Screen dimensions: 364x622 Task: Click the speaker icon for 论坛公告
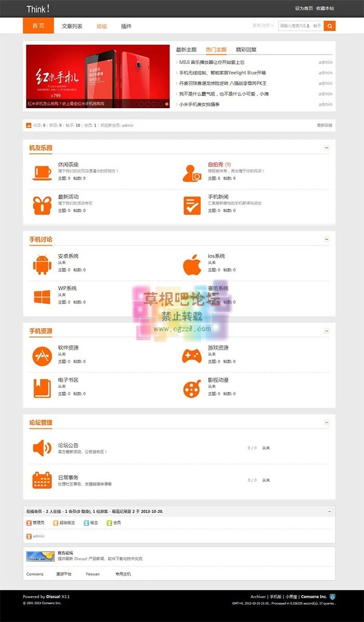click(x=42, y=447)
